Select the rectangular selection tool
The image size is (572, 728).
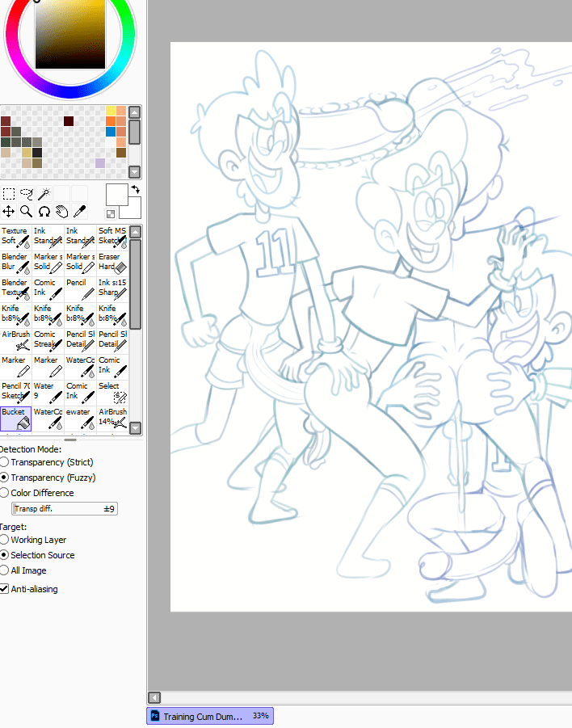pos(9,194)
